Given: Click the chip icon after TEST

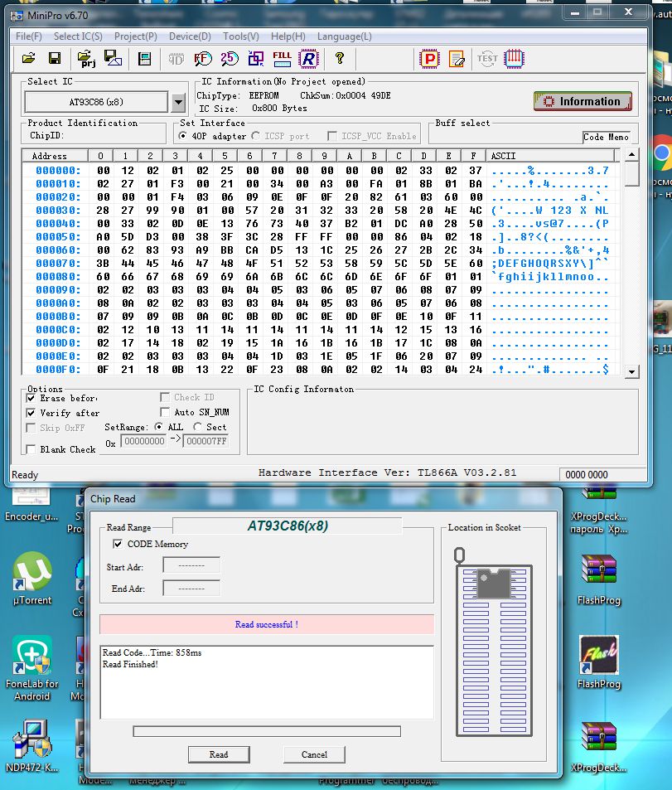Looking at the screenshot, I should [515, 58].
